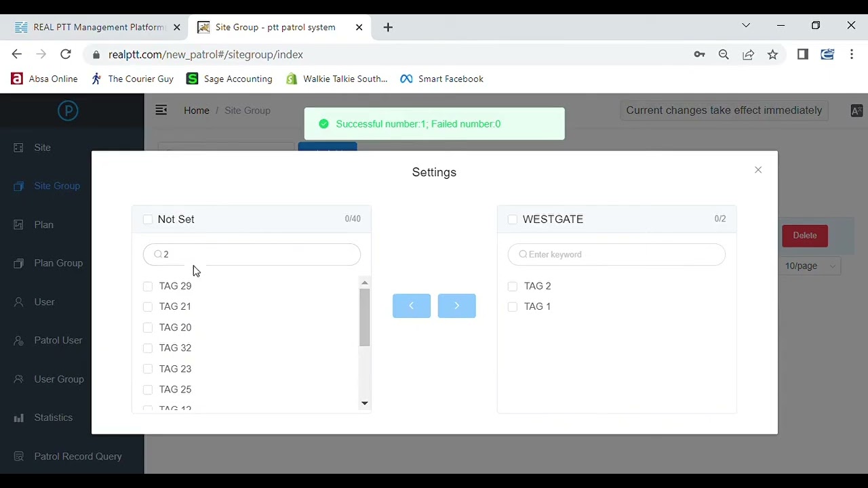
Task: Open the Smart Facebook bookmark
Action: (441, 79)
